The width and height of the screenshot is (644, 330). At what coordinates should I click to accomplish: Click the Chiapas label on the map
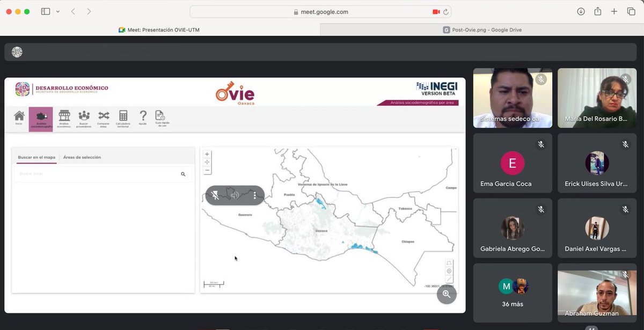click(x=408, y=242)
